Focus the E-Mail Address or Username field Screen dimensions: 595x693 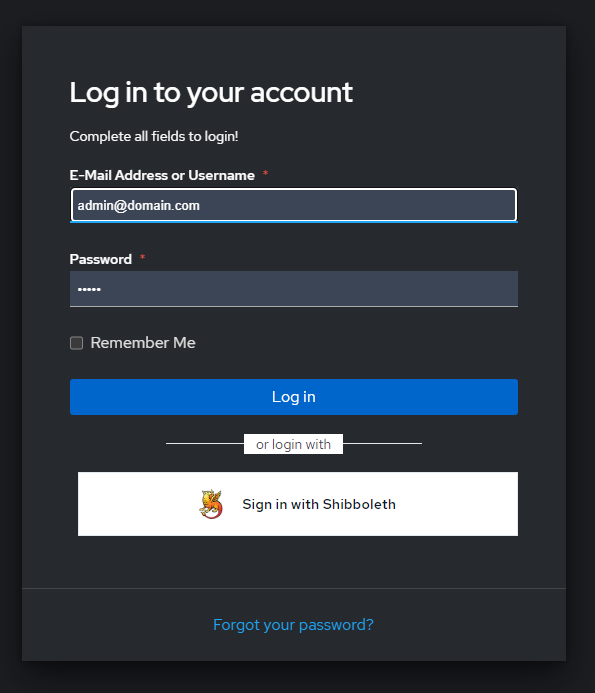294,205
